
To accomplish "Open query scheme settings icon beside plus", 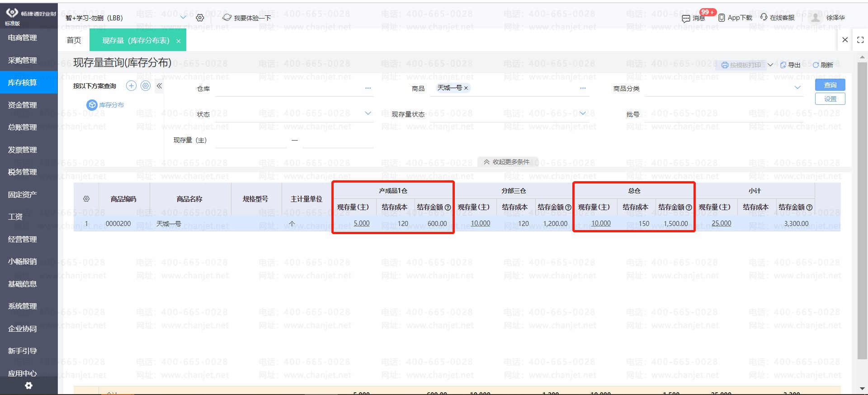I will pyautogui.click(x=146, y=86).
